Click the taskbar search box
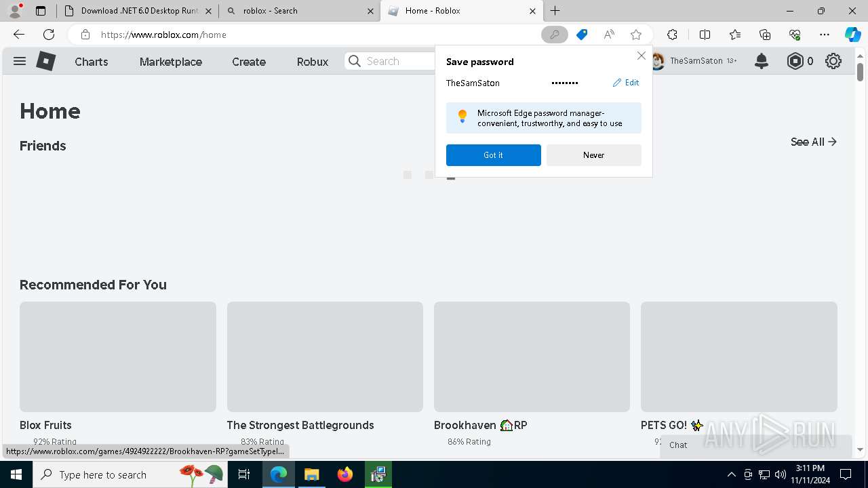 tap(130, 474)
